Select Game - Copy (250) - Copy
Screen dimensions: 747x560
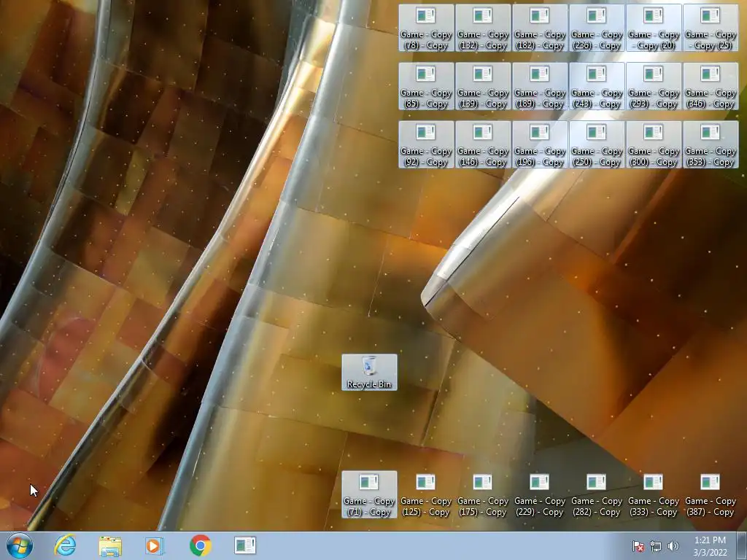[x=597, y=144]
